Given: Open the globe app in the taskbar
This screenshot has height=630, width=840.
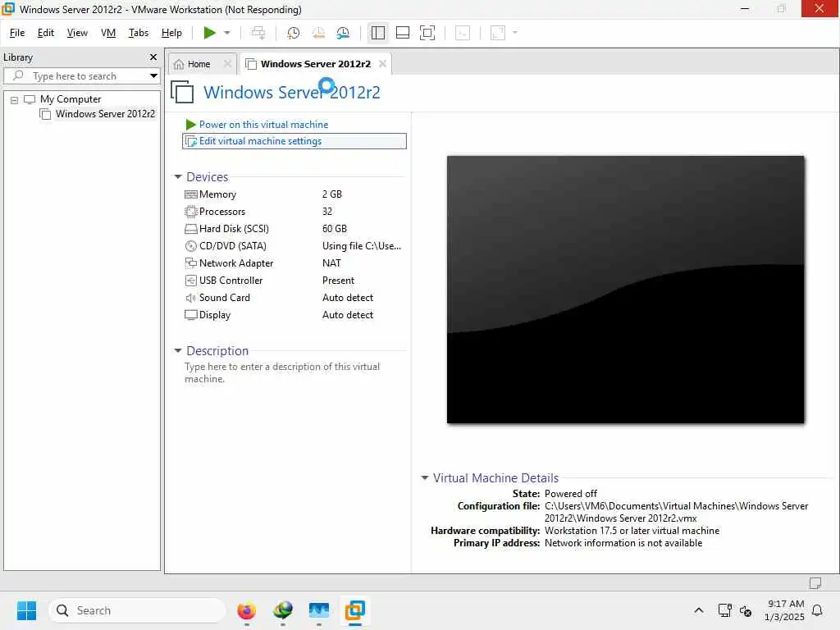Looking at the screenshot, I should tap(283, 610).
